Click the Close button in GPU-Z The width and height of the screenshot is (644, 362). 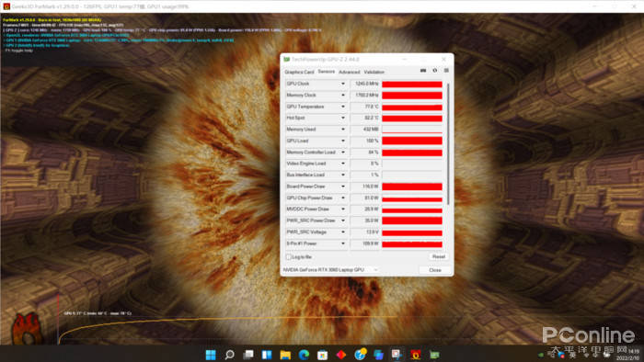[x=434, y=270]
